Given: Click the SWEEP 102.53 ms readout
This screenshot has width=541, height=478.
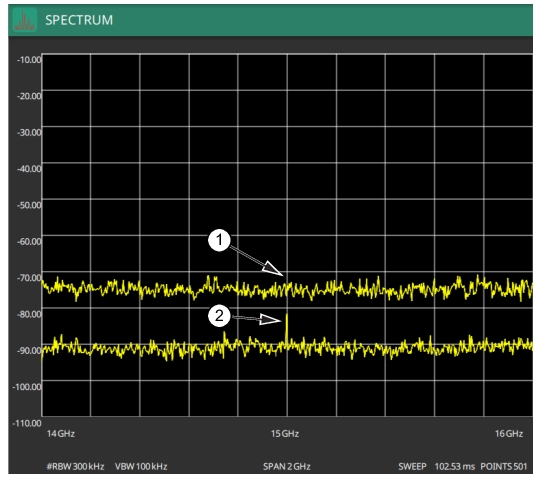Looking at the screenshot, I should tap(437, 467).
